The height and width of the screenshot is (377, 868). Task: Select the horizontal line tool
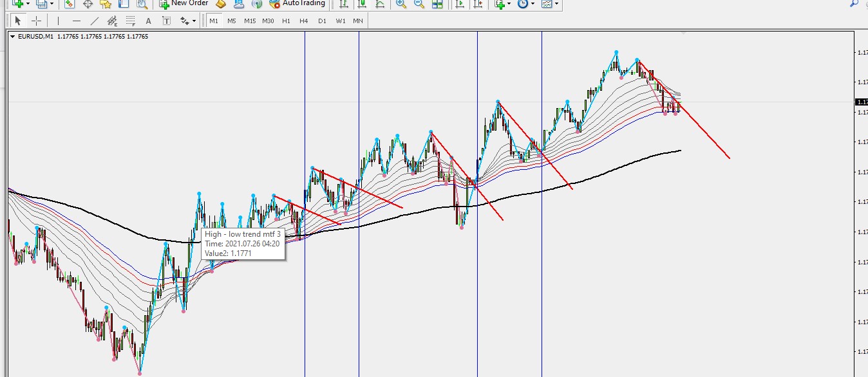(x=77, y=21)
